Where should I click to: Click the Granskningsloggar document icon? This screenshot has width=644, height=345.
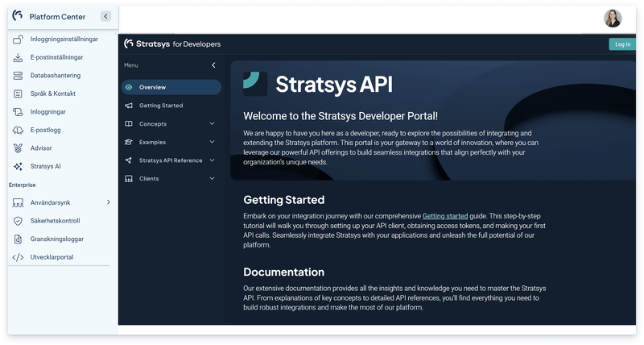18,239
